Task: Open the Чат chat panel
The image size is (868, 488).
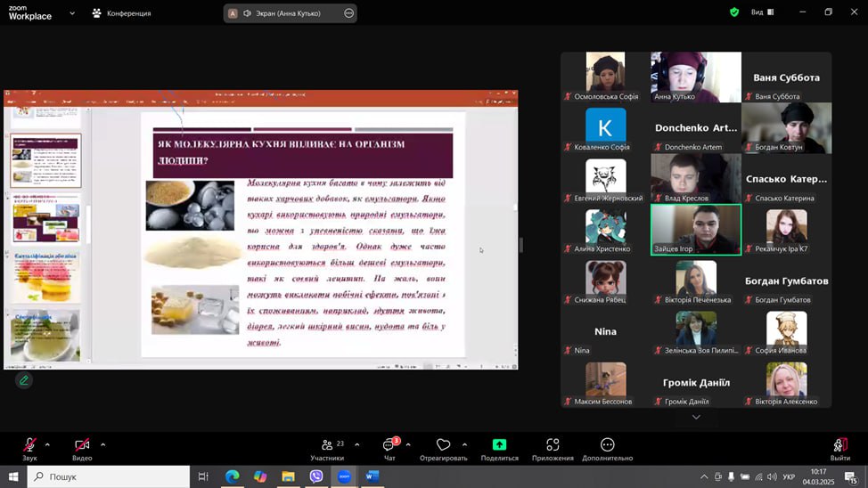Action: 389,445
